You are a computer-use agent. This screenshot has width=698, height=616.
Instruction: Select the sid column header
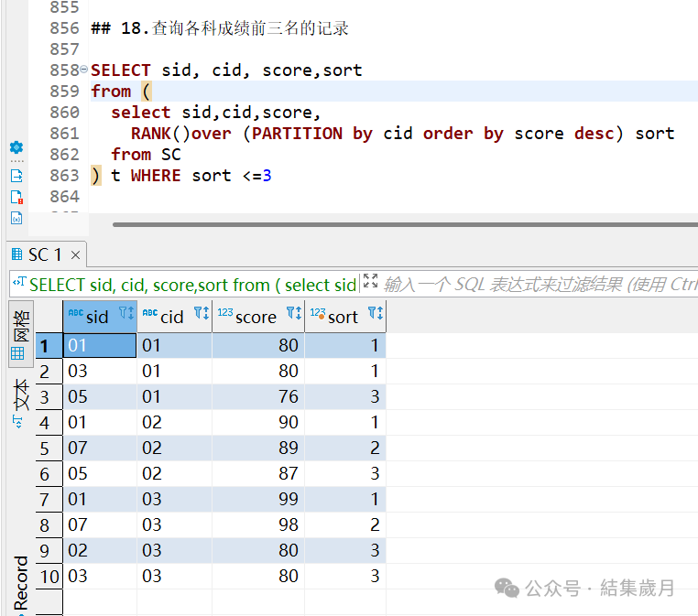(100, 316)
